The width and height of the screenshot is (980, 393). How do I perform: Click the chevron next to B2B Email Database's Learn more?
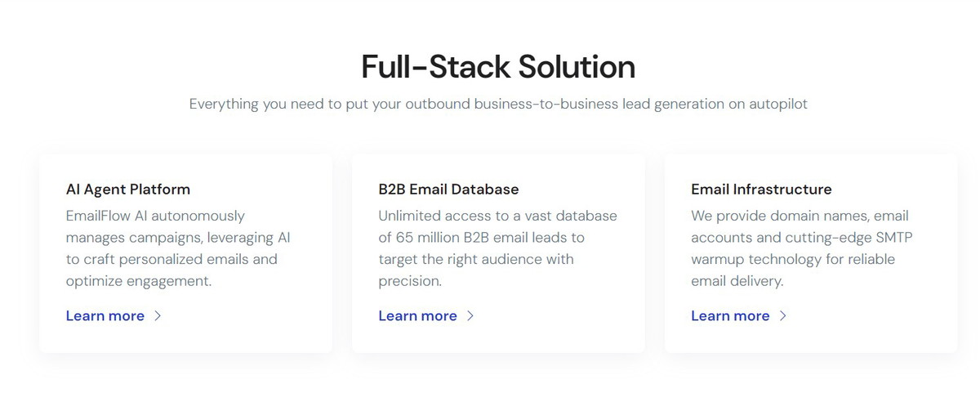point(470,316)
